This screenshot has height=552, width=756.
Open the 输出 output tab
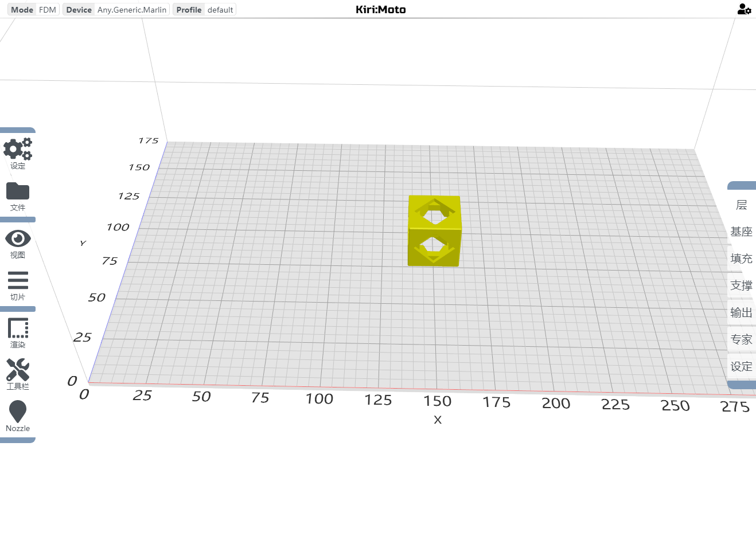[x=741, y=313]
